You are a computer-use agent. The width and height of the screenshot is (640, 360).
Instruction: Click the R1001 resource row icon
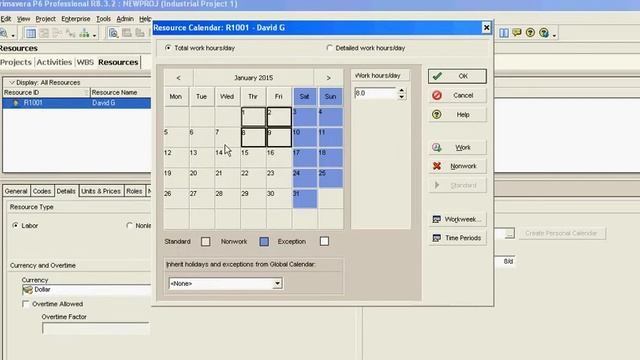point(16,103)
